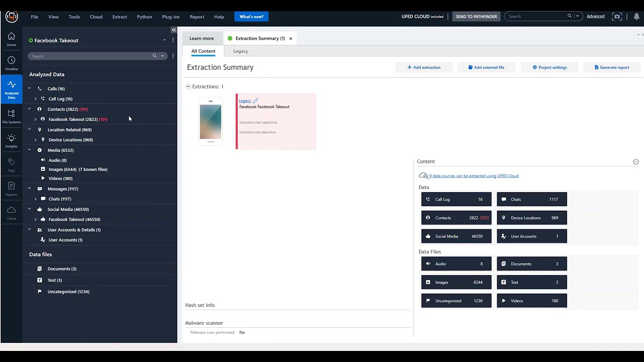Select the All Content sub-tab
The image size is (644, 362).
pos(203,51)
